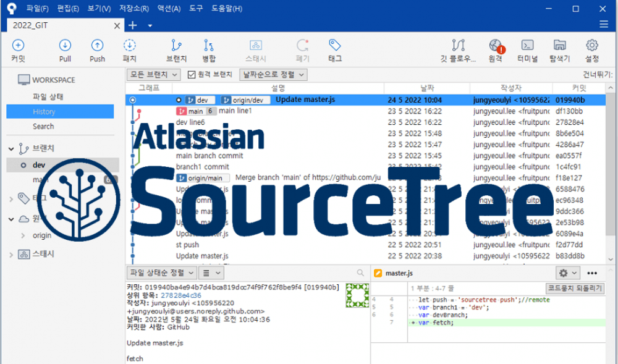Image resolution: width=618 pixels, height=364 pixels.
Task: Open the 편집(E) menu
Action: click(68, 8)
